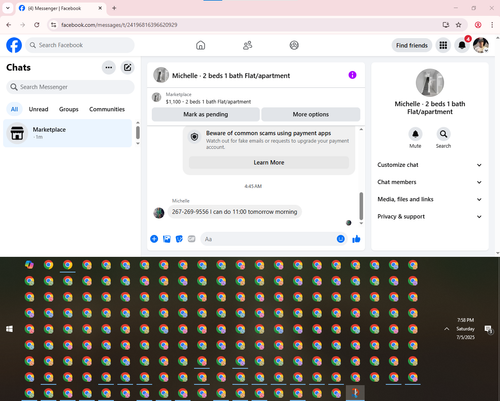Click the Search Messenger field
Viewport: 500px width, 401px height.
[70, 87]
